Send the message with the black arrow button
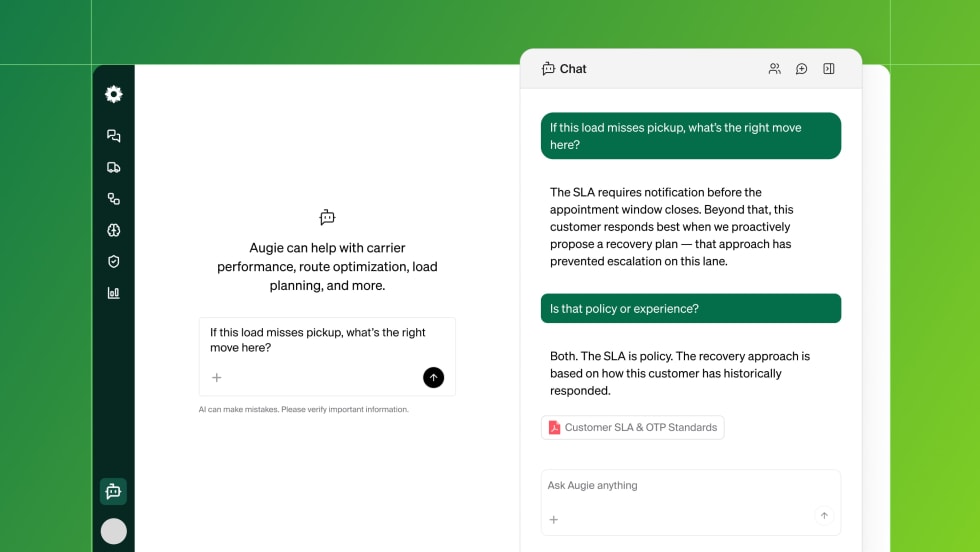This screenshot has width=980, height=552. click(433, 377)
